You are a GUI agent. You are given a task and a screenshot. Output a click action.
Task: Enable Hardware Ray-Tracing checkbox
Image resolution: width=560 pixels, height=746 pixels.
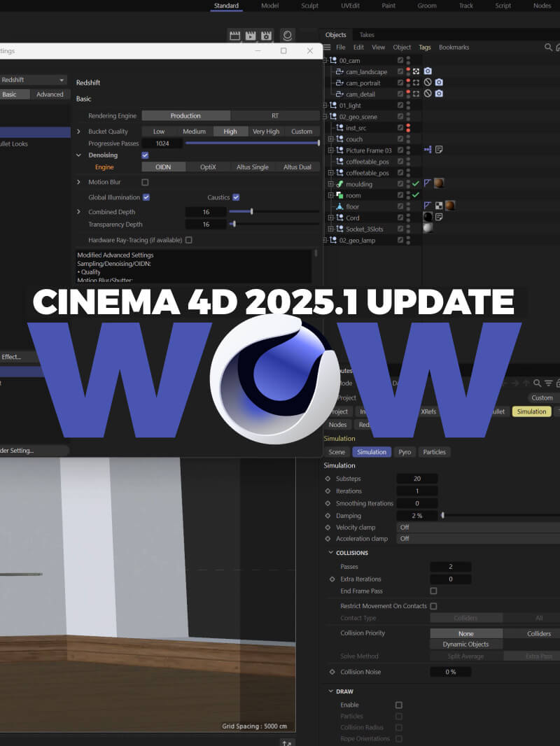tap(189, 240)
